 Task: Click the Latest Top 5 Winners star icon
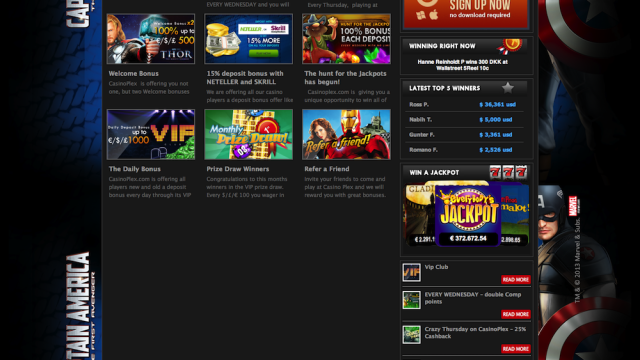508,87
